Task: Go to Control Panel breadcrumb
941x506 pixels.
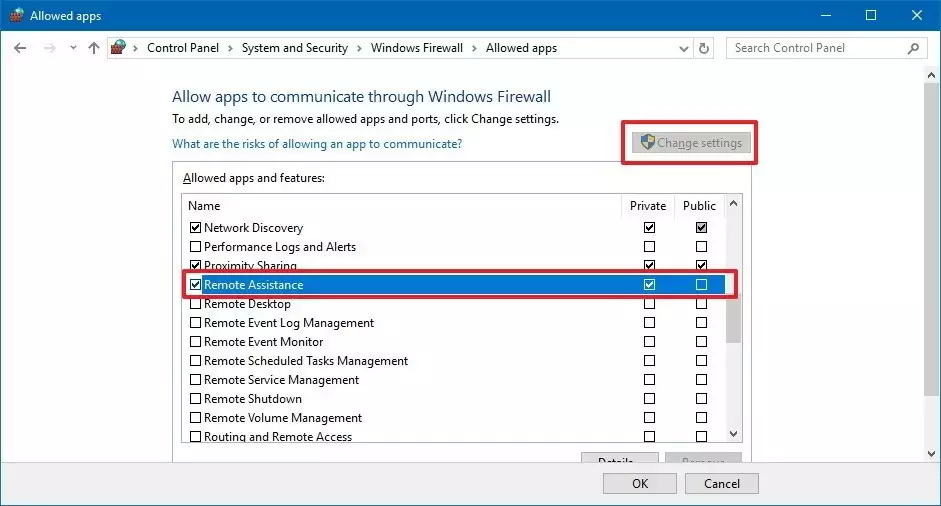Action: tap(181, 48)
